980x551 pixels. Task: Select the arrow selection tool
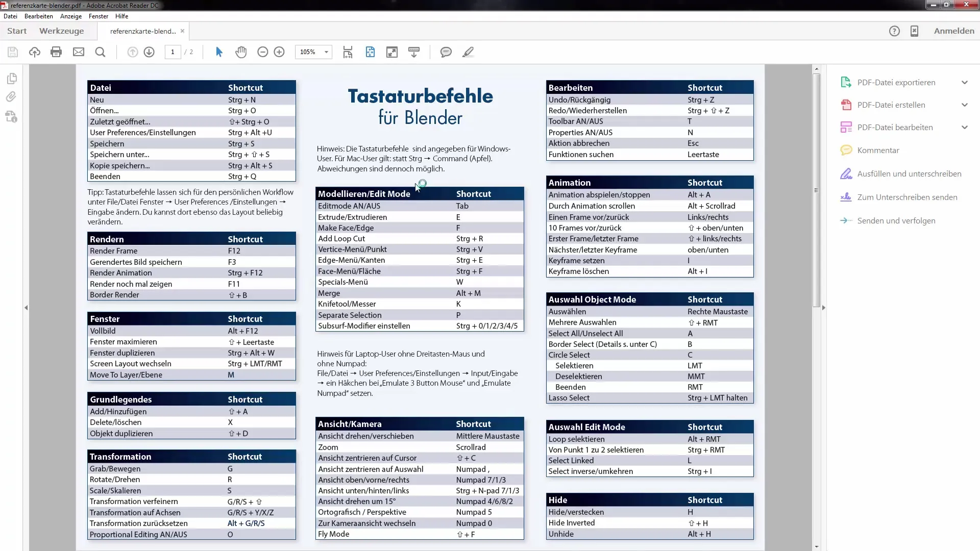coord(219,52)
